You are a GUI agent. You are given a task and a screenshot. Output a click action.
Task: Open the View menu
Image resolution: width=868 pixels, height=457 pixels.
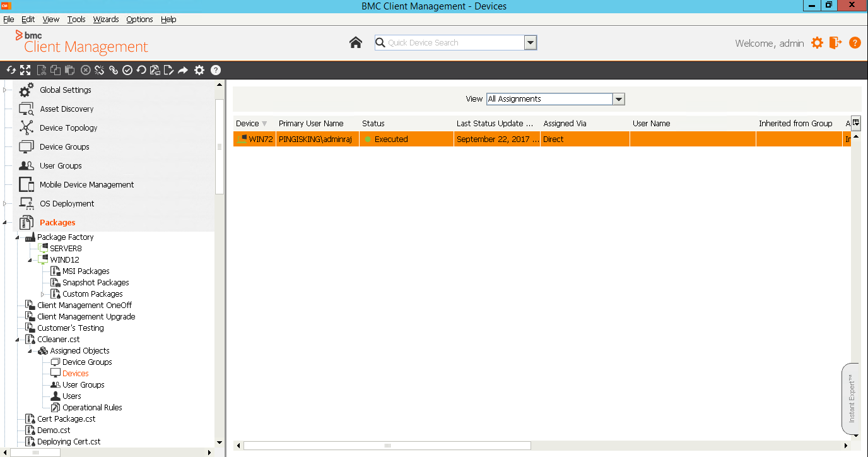pyautogui.click(x=51, y=20)
